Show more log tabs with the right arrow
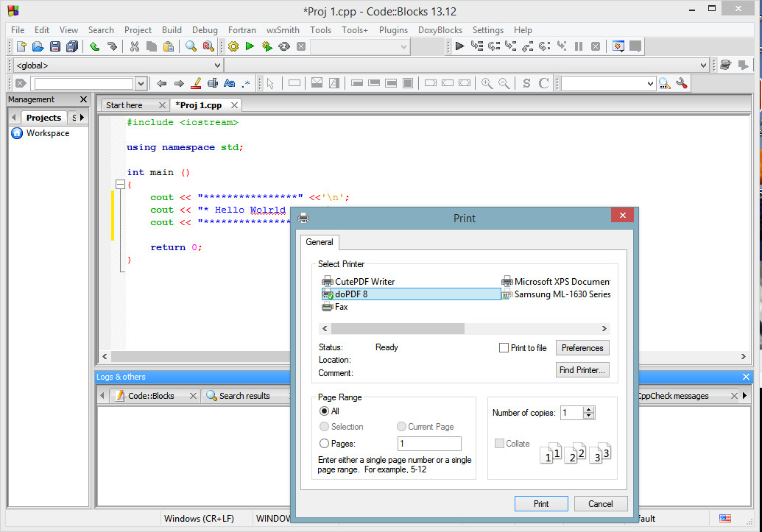The height and width of the screenshot is (532, 762). [x=744, y=396]
